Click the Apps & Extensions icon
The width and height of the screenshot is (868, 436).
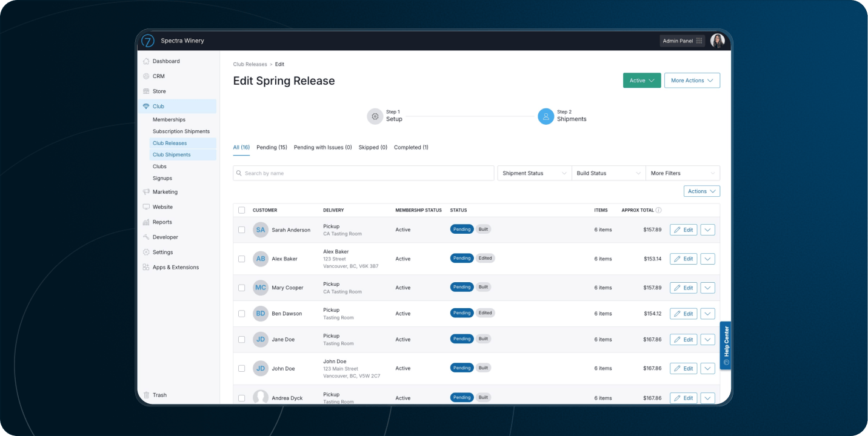point(146,267)
